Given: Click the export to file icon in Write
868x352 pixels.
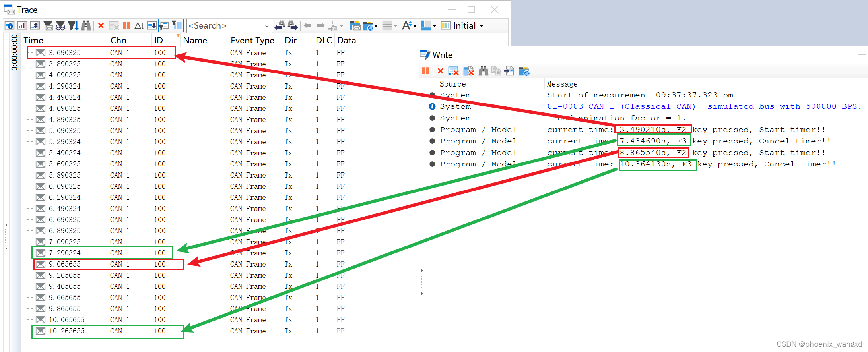Looking at the screenshot, I should click(509, 71).
